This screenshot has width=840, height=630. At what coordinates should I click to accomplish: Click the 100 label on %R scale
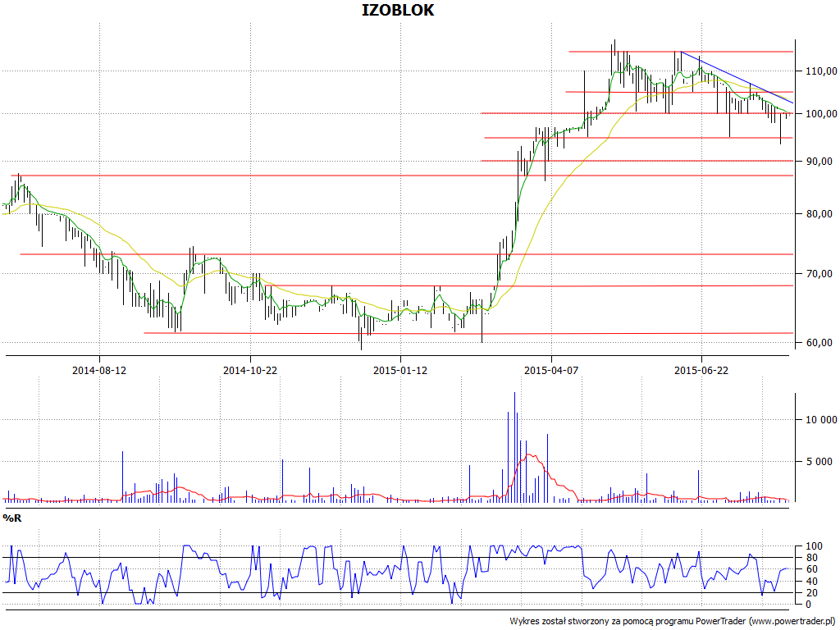click(x=813, y=546)
